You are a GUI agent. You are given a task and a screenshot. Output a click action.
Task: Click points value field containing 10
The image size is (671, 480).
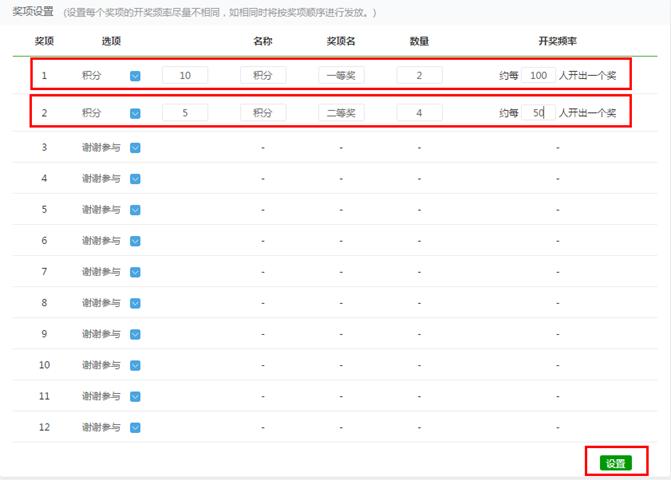[185, 76]
